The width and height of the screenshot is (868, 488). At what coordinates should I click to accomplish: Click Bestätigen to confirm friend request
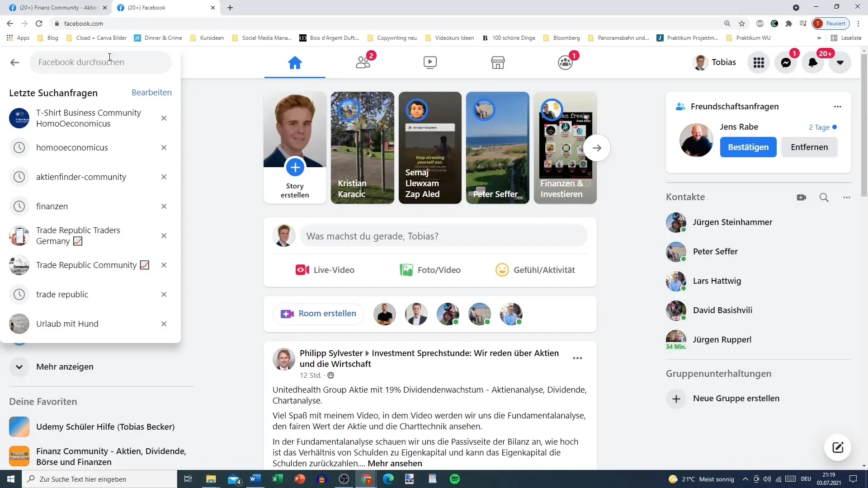[748, 146]
